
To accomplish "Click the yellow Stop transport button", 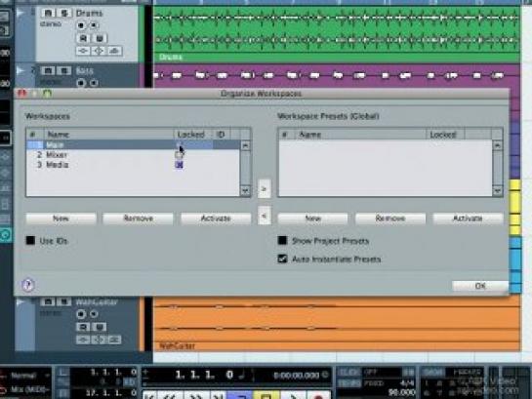I will (266, 395).
